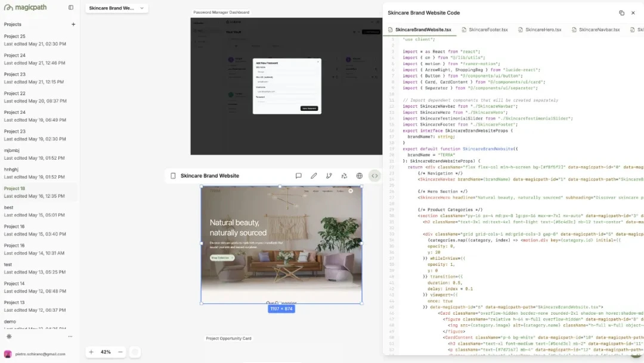Close the Skincare Brand Website Code panel
Viewport: 644px width, 363px height.
633,13
